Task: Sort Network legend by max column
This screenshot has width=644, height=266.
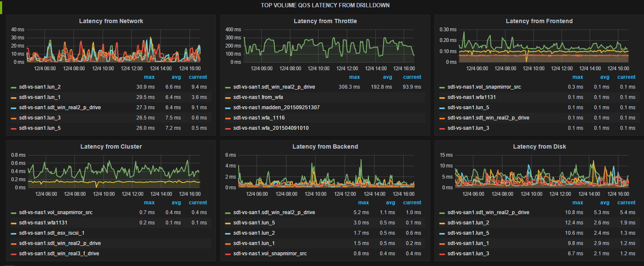Action: pyautogui.click(x=149, y=77)
